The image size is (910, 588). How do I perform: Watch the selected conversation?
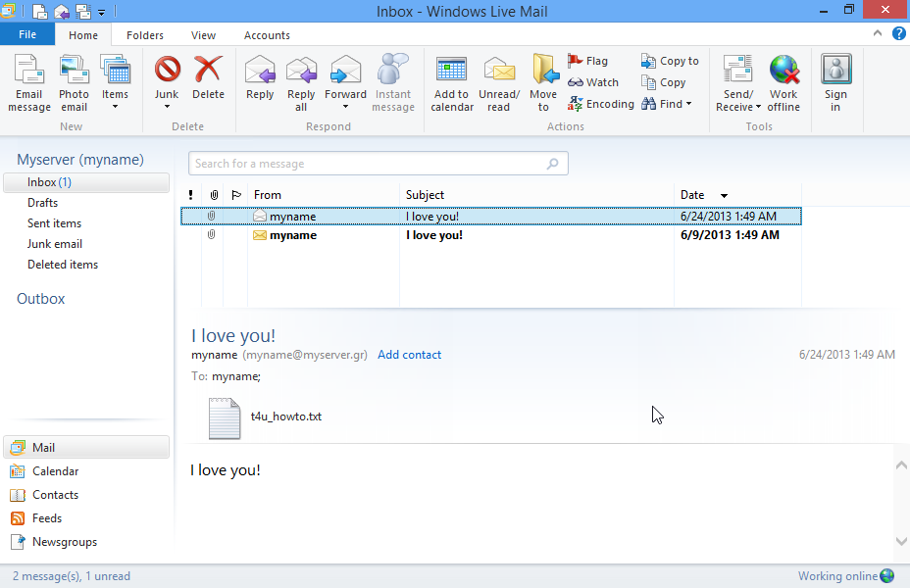click(x=593, y=82)
